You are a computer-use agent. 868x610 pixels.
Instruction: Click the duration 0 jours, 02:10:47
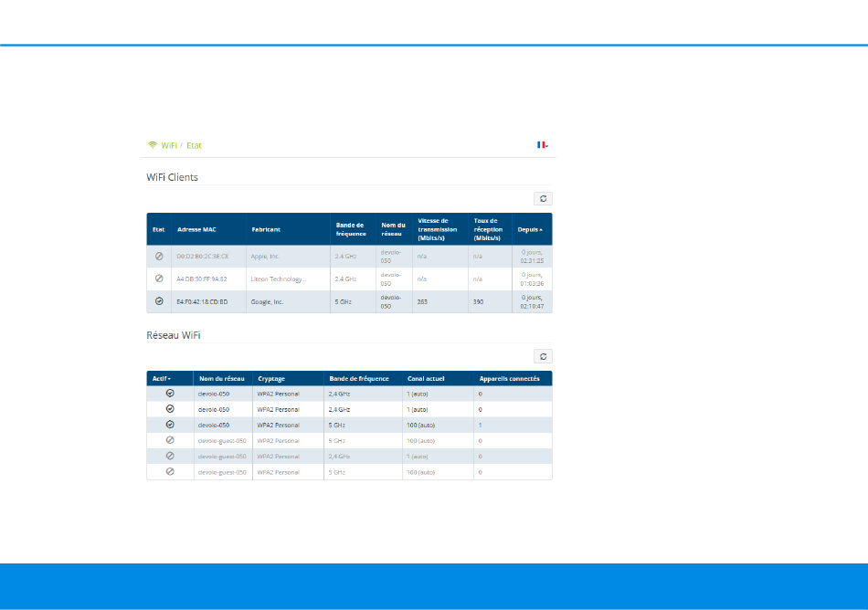coord(532,301)
